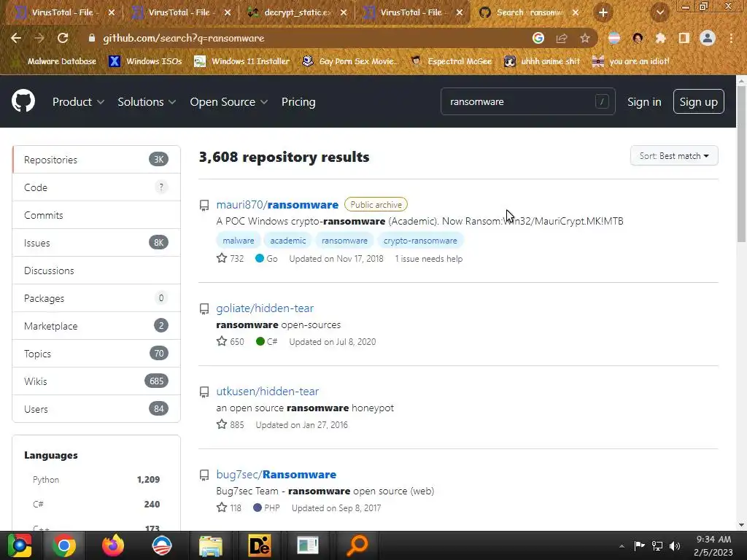Viewport: 747px width, 560px height.
Task: Open the file explorer folder in taskbar
Action: (x=210, y=545)
